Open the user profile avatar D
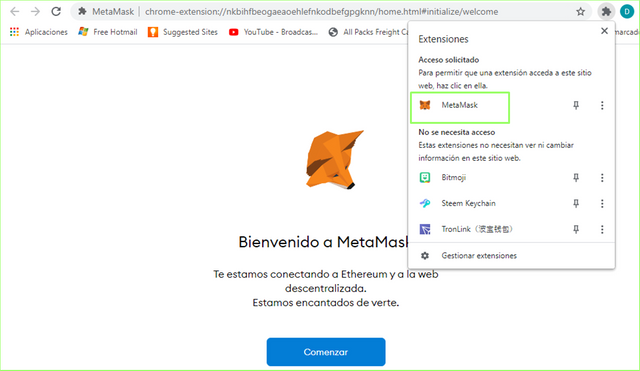This screenshot has width=640, height=371. (x=627, y=11)
